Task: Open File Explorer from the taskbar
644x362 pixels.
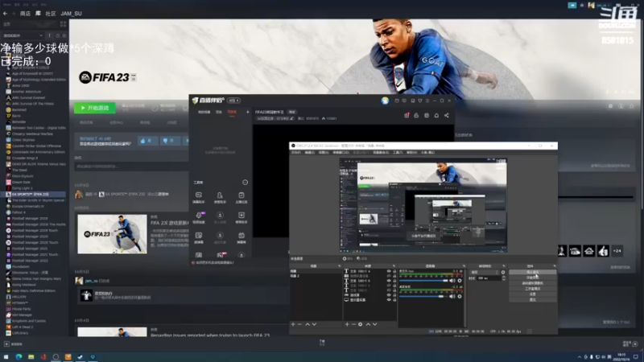Action: click(x=31, y=357)
